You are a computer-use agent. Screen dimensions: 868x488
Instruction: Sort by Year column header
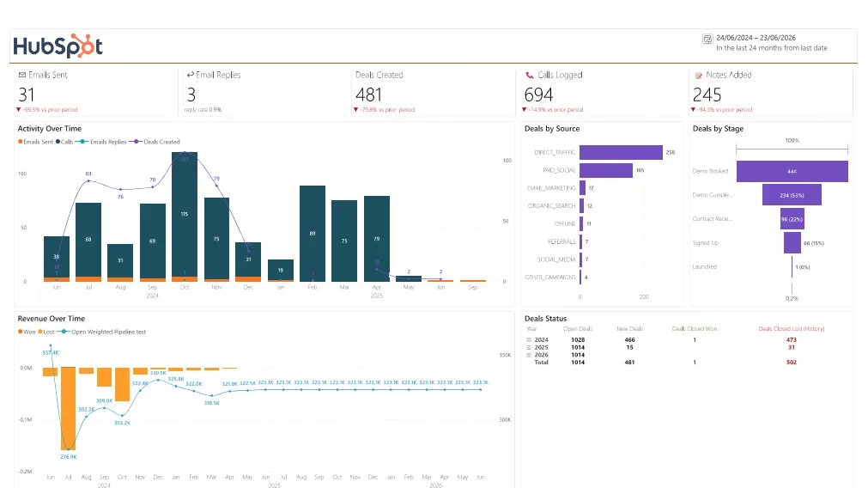click(531, 329)
